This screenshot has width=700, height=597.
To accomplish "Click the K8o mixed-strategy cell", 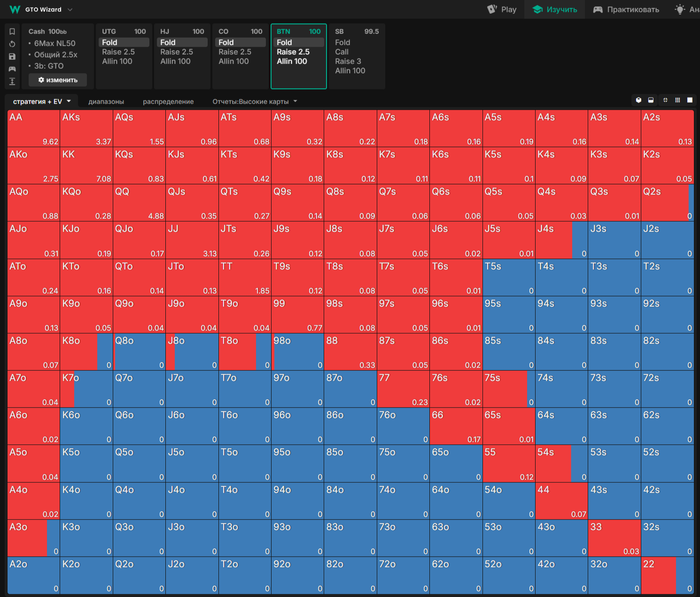I will 86,352.
